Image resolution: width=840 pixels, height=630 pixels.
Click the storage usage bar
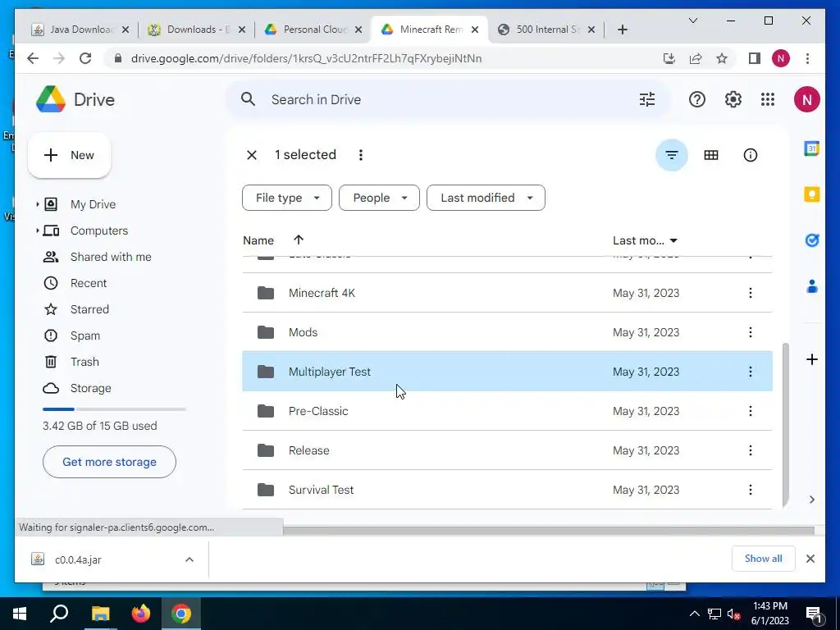114,409
